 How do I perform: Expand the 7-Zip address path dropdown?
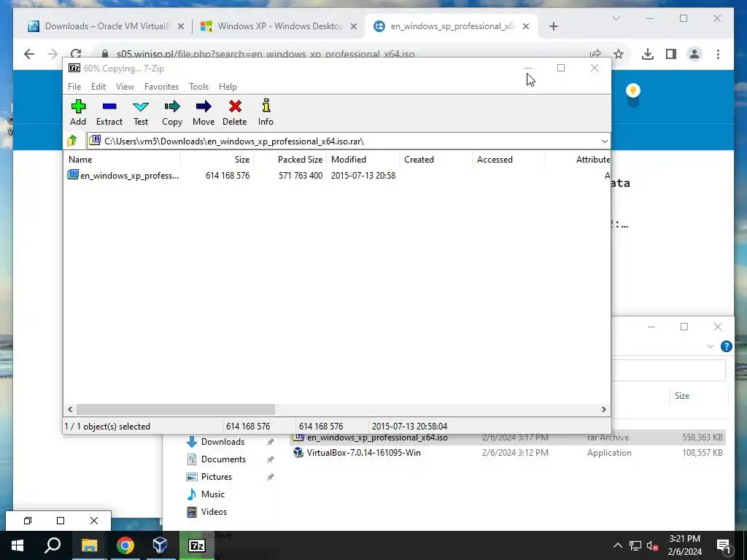604,141
